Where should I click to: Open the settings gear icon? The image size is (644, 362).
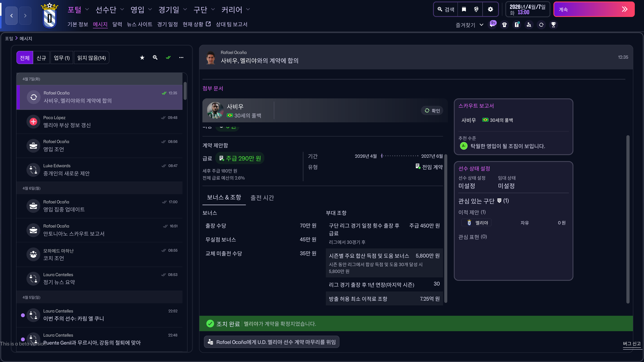click(x=490, y=10)
